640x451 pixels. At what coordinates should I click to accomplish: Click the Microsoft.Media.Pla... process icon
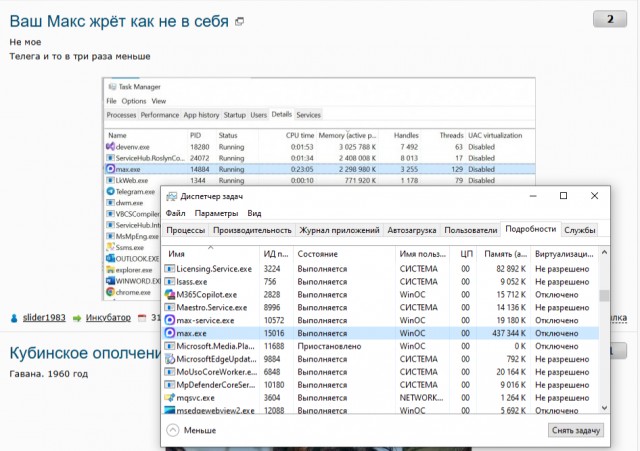click(x=169, y=346)
